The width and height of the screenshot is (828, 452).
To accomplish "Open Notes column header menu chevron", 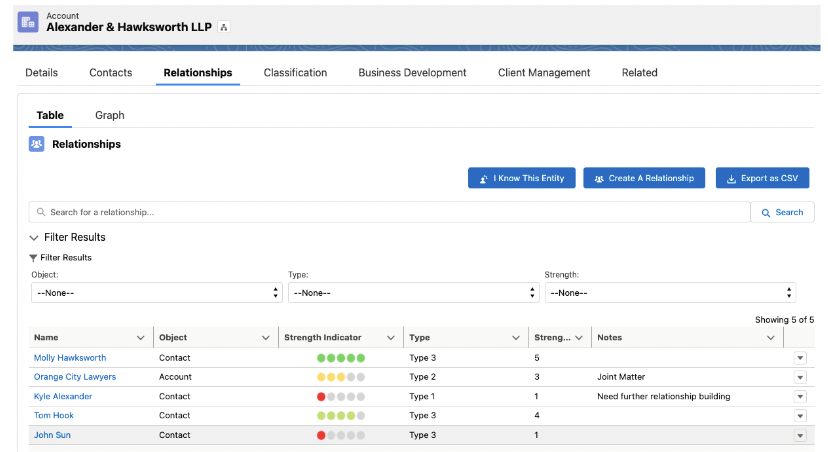I will 770,338.
